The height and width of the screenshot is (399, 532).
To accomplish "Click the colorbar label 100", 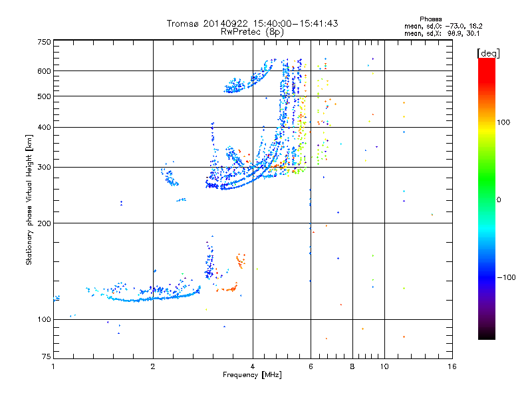I will pos(503,122).
